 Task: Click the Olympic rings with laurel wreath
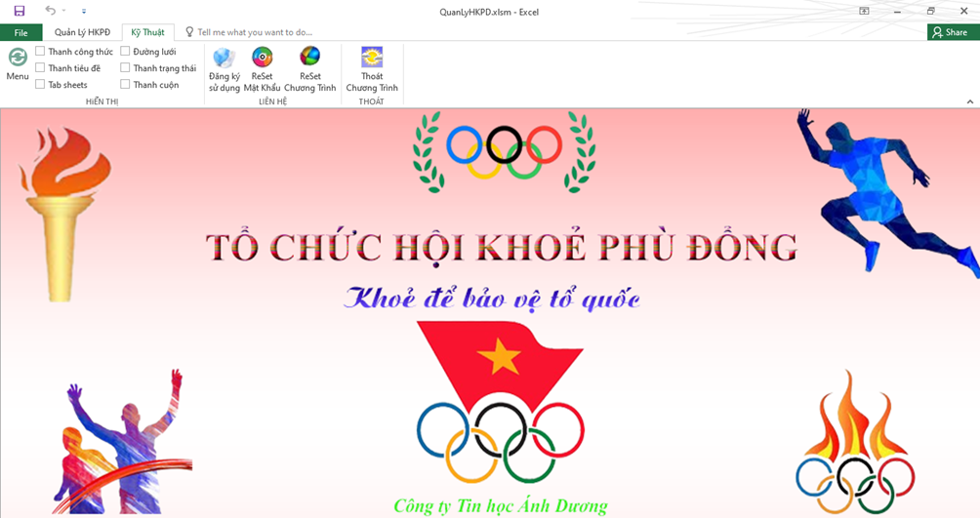(x=504, y=152)
